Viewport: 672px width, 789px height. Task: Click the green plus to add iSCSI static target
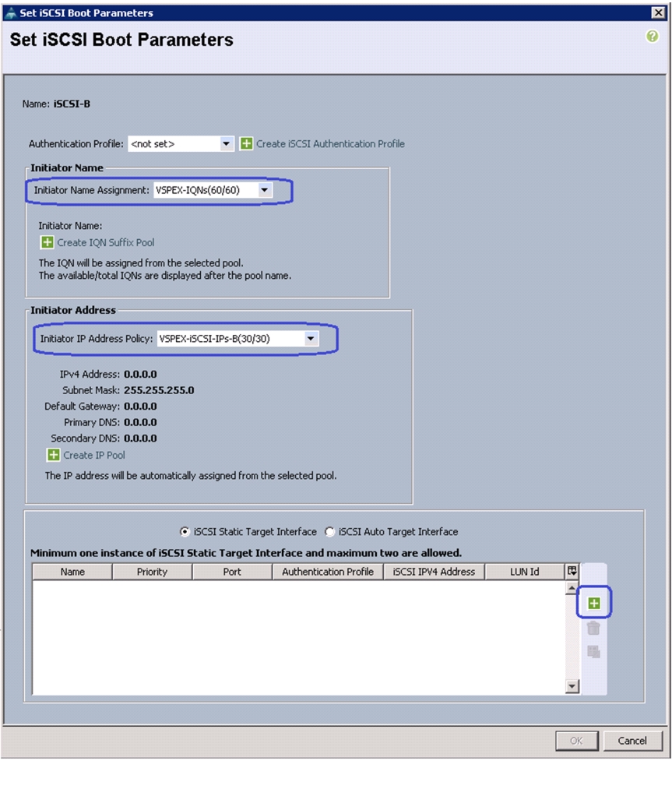593,603
